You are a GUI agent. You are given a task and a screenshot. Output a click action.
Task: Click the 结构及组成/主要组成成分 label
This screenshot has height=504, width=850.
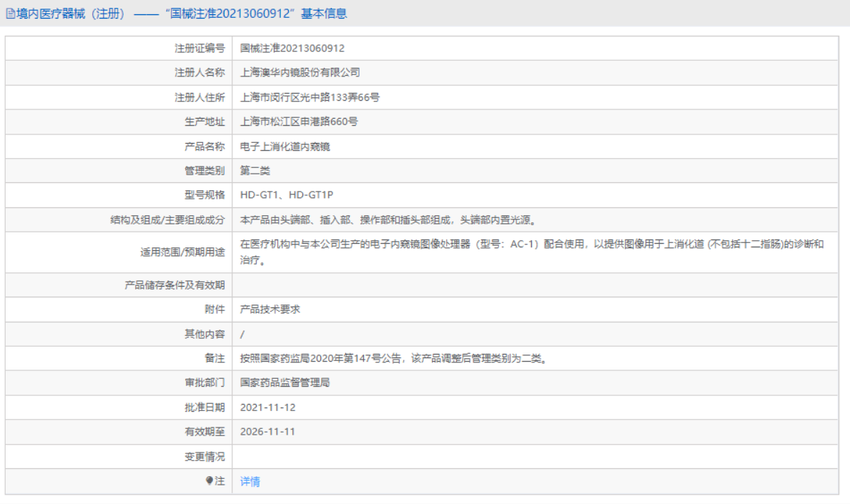pyautogui.click(x=167, y=220)
